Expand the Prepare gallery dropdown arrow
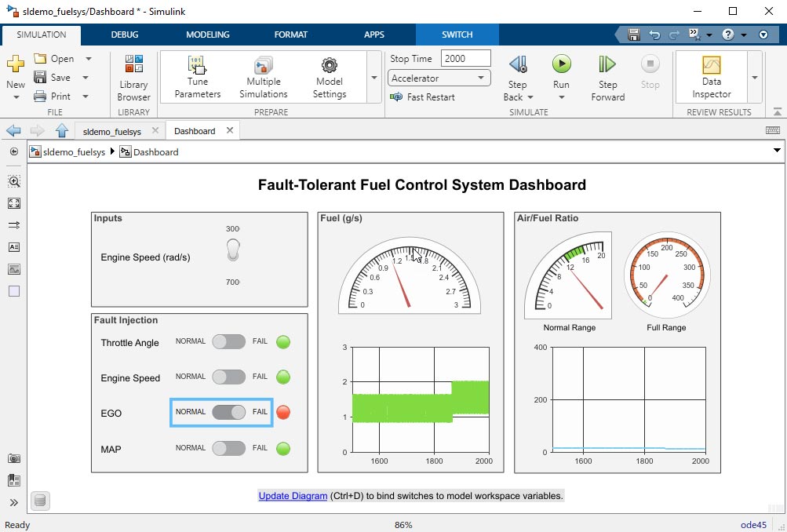Screen dimensions: 787x532 point(373,78)
